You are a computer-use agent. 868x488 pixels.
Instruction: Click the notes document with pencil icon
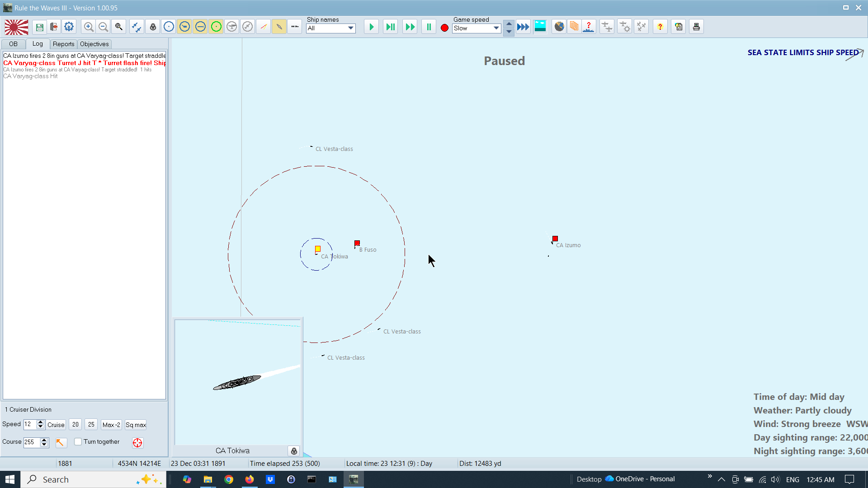(x=679, y=27)
